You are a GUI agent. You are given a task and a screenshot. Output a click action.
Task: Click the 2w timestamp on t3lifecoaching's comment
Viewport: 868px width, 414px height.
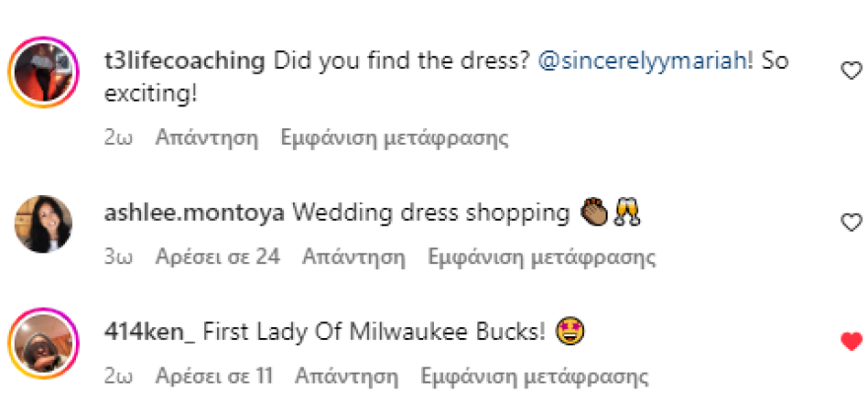pos(117,137)
